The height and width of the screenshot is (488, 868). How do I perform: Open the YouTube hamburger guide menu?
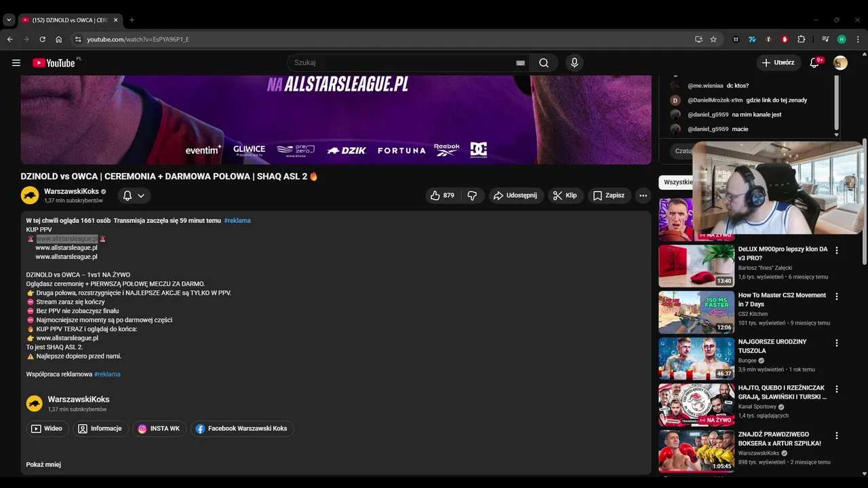click(16, 63)
